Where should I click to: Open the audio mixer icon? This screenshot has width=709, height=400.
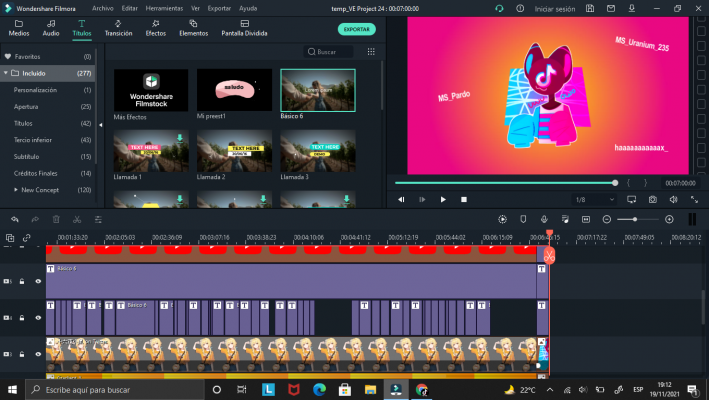[x=565, y=219]
